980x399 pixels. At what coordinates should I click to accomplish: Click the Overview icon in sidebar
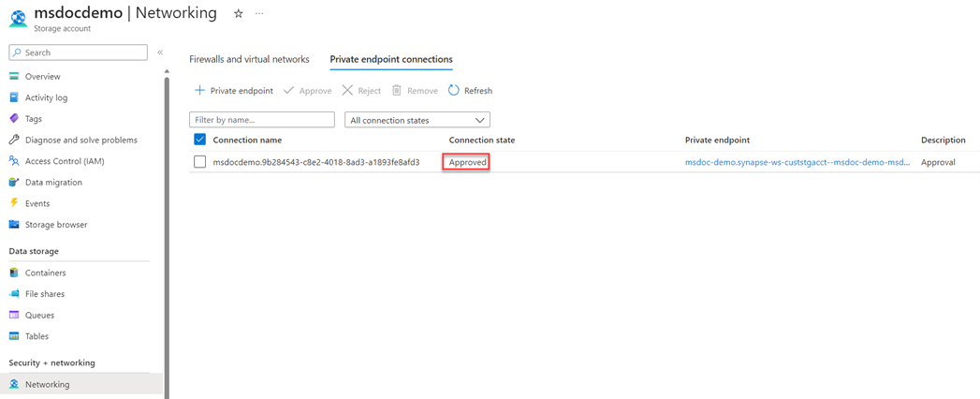tap(14, 76)
